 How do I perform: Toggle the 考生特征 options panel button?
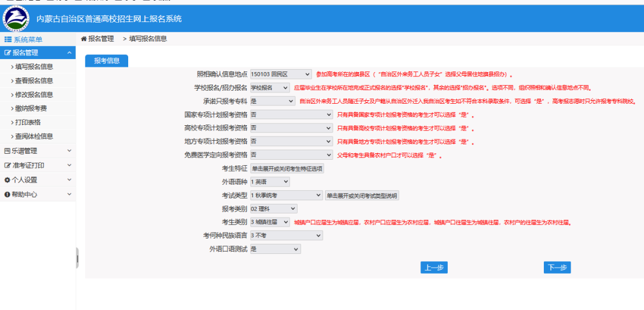pyautogui.click(x=287, y=169)
